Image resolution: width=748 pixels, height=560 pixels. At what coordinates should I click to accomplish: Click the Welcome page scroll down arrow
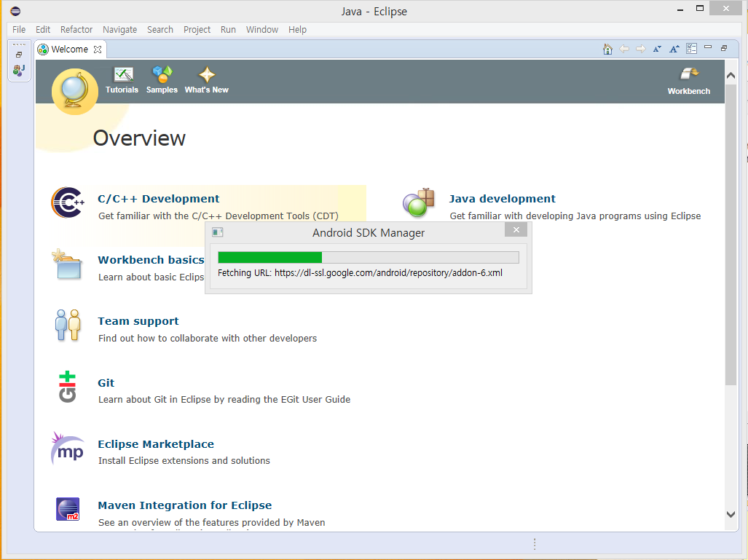pos(731,514)
